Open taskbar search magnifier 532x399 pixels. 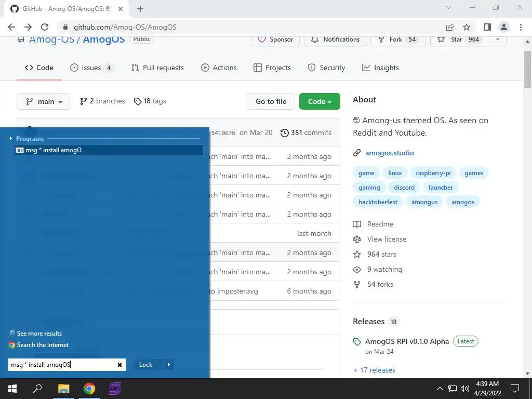(x=37, y=389)
